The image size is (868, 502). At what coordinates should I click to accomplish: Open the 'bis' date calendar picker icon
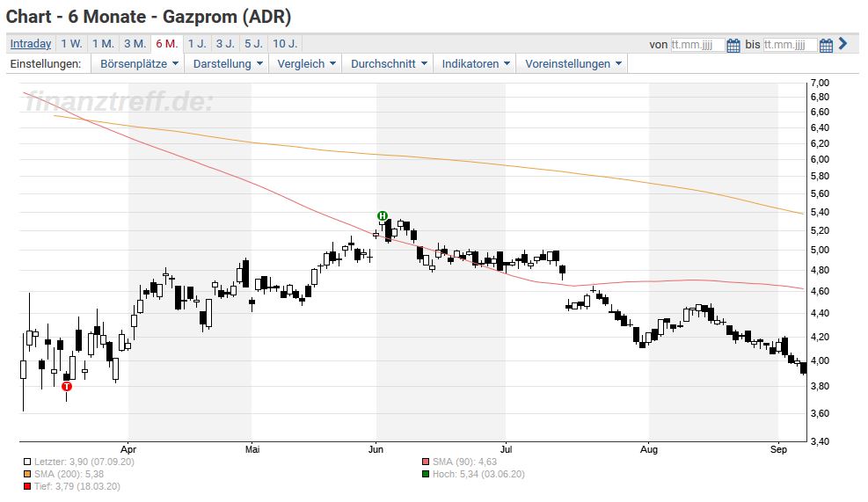coord(826,45)
